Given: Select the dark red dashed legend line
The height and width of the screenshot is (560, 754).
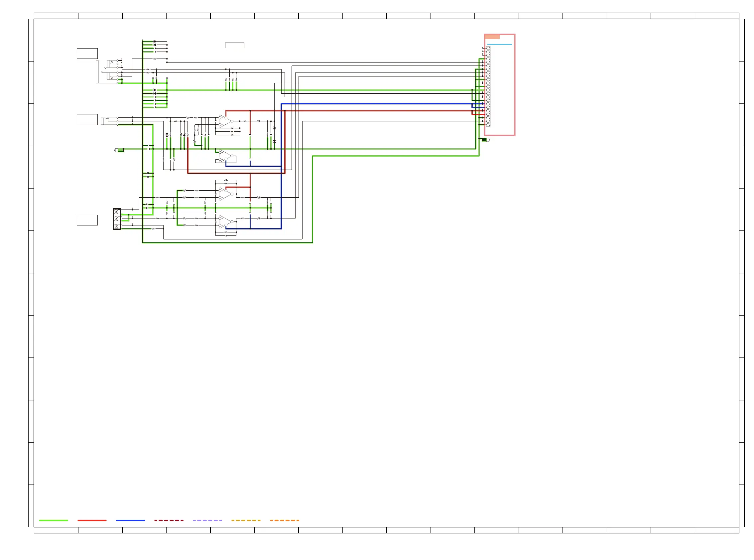Looking at the screenshot, I should (169, 520).
